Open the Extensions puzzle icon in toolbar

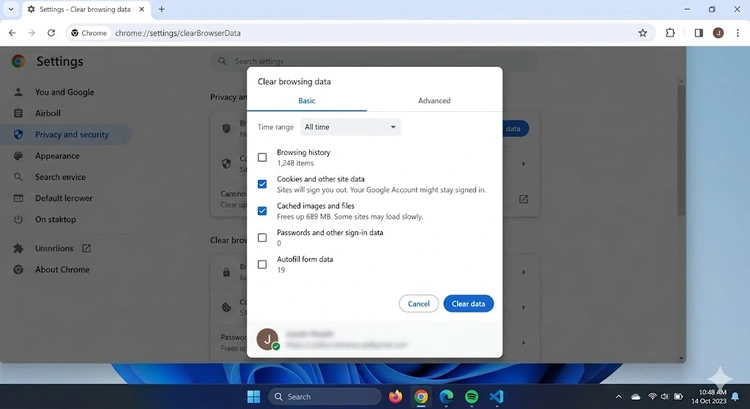tap(670, 33)
